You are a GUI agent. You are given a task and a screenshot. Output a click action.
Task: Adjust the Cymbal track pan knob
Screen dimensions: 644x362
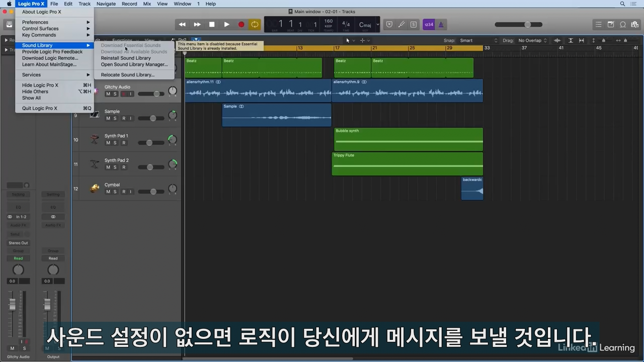coord(173,189)
